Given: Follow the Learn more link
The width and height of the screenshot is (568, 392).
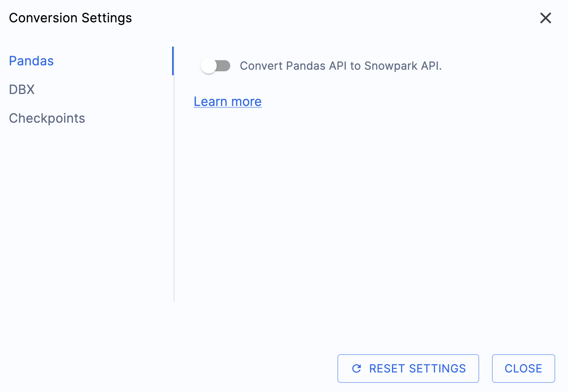Looking at the screenshot, I should (227, 102).
